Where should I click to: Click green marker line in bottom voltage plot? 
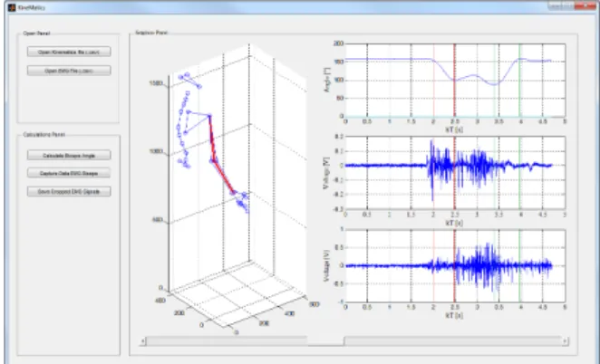tap(519, 265)
